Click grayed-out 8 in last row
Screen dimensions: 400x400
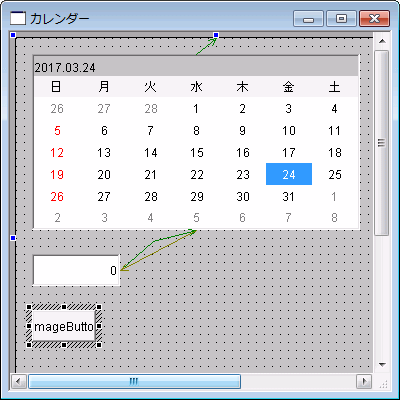click(x=334, y=218)
